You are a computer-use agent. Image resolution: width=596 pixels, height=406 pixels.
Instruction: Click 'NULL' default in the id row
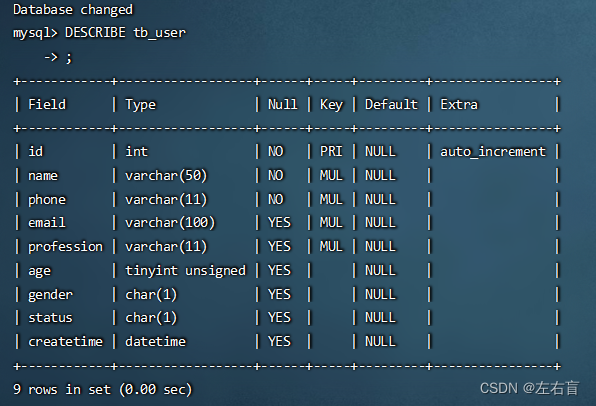click(x=380, y=151)
